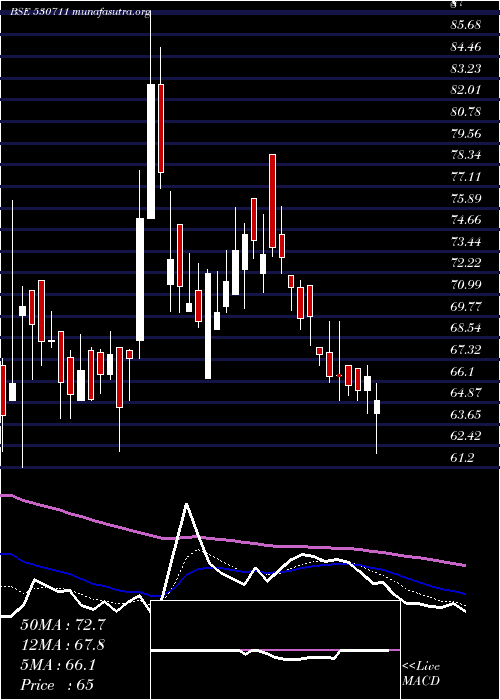Select the 61.2 price axis label
500x700 pixels.
[x=462, y=458]
